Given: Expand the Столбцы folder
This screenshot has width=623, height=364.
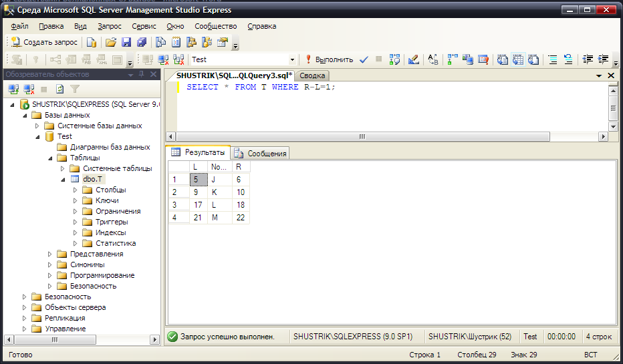Looking at the screenshot, I should 75,190.
